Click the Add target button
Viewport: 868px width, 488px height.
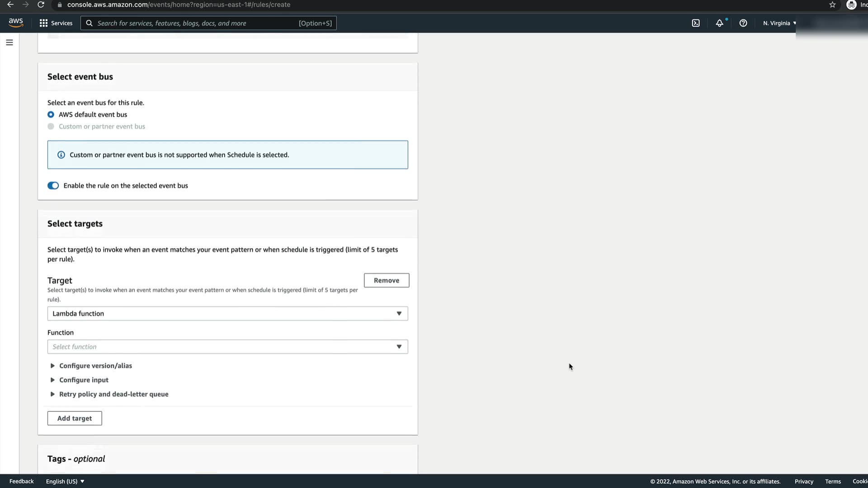tap(75, 418)
